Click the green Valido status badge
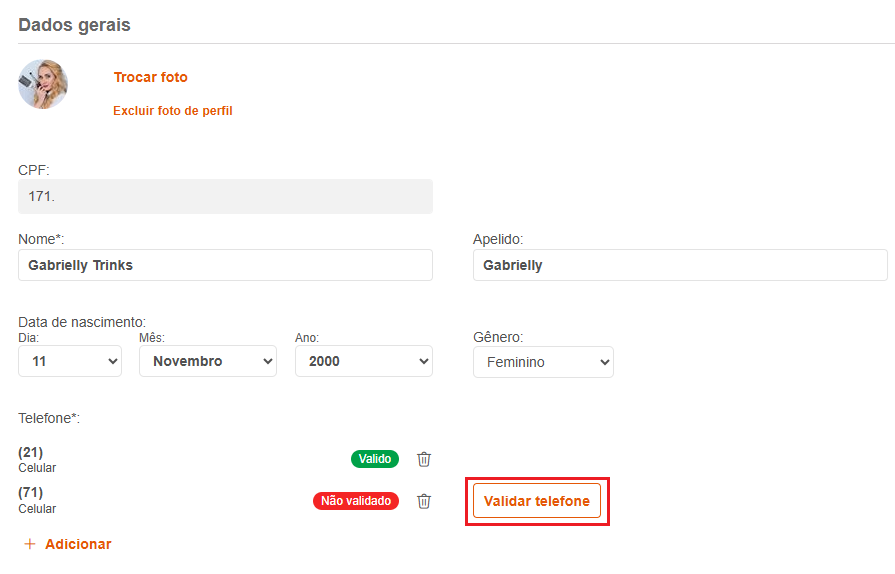 375,459
